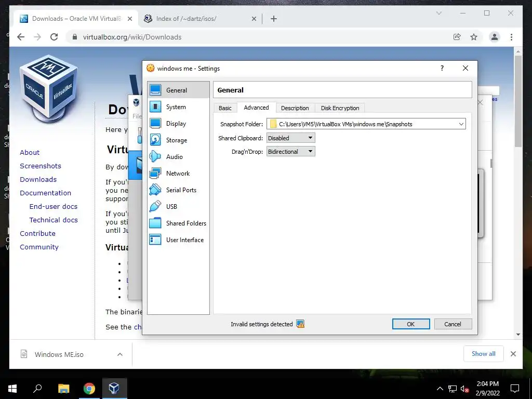Viewport: 532px width, 399px height.
Task: Open the About link in the sidebar
Action: tap(30, 152)
